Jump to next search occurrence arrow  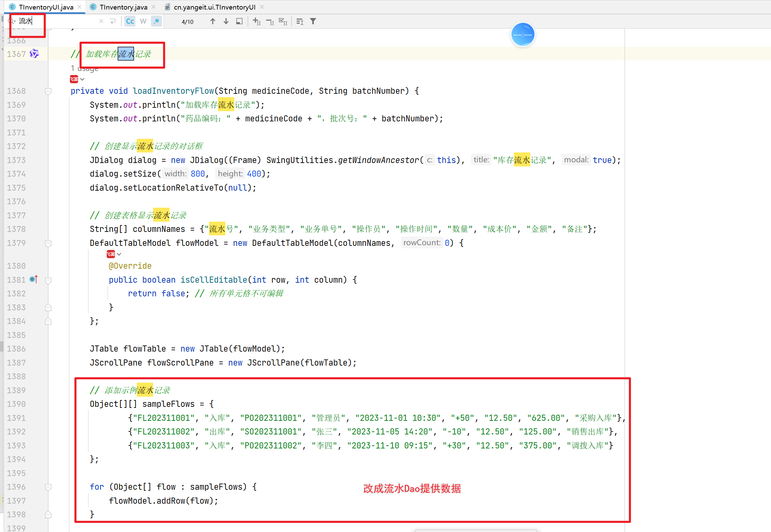pyautogui.click(x=226, y=21)
